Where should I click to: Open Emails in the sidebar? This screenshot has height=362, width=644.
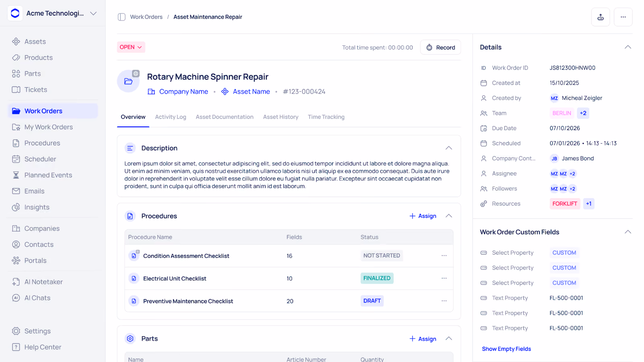(x=53, y=191)
